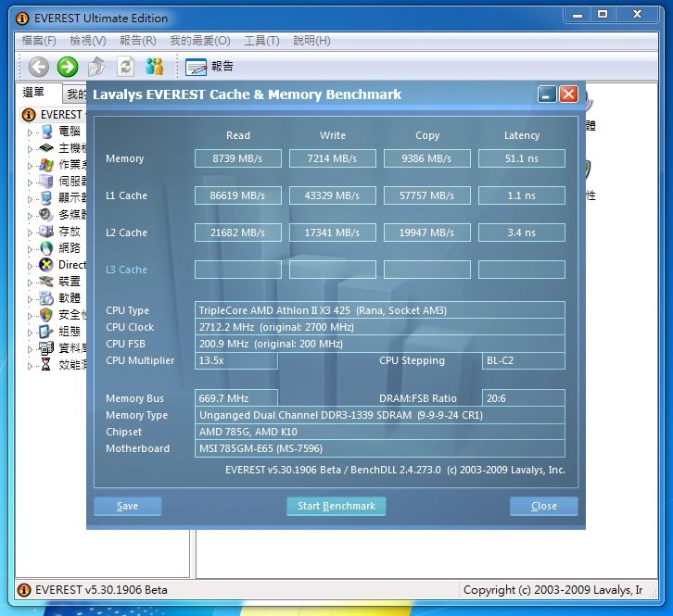This screenshot has width=673, height=616.
Task: Expand the DirectX tree node
Action: point(30,266)
